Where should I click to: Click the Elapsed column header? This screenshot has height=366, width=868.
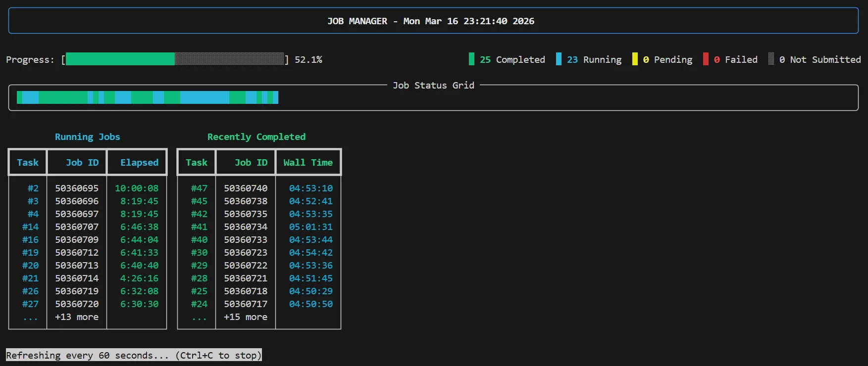pos(139,163)
